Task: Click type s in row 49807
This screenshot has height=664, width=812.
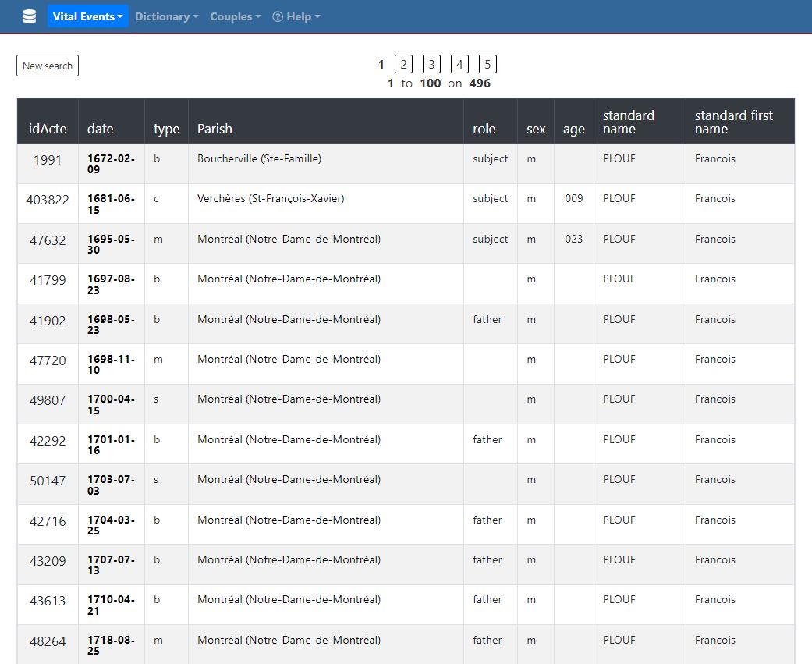Action: [156, 399]
